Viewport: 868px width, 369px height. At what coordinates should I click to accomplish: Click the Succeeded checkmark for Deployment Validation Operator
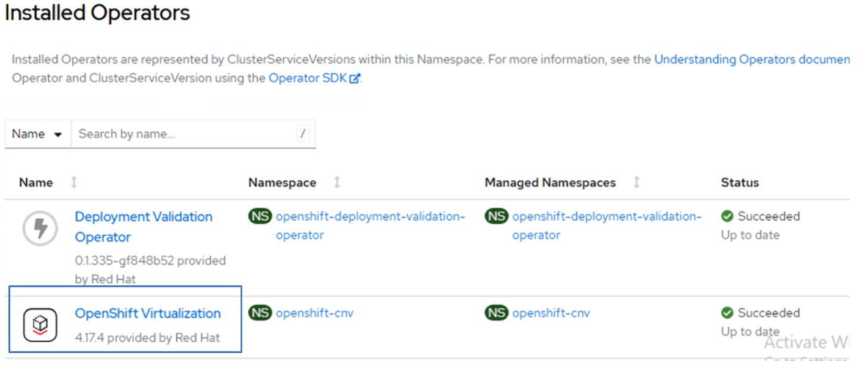tap(727, 217)
